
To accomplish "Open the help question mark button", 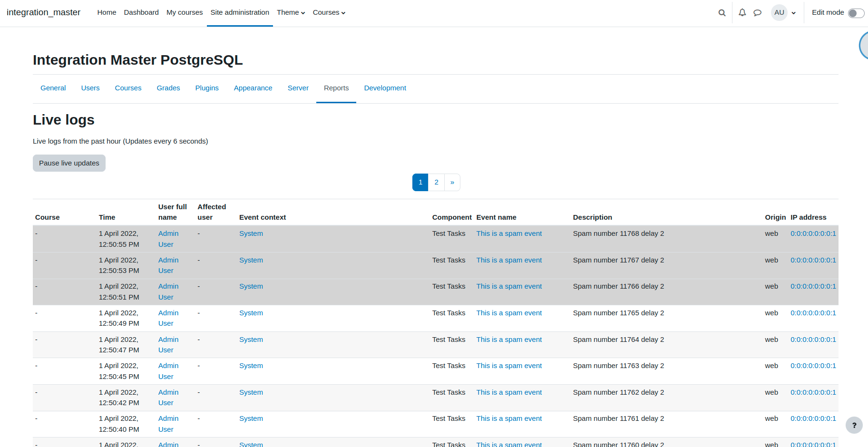I will pyautogui.click(x=854, y=425).
